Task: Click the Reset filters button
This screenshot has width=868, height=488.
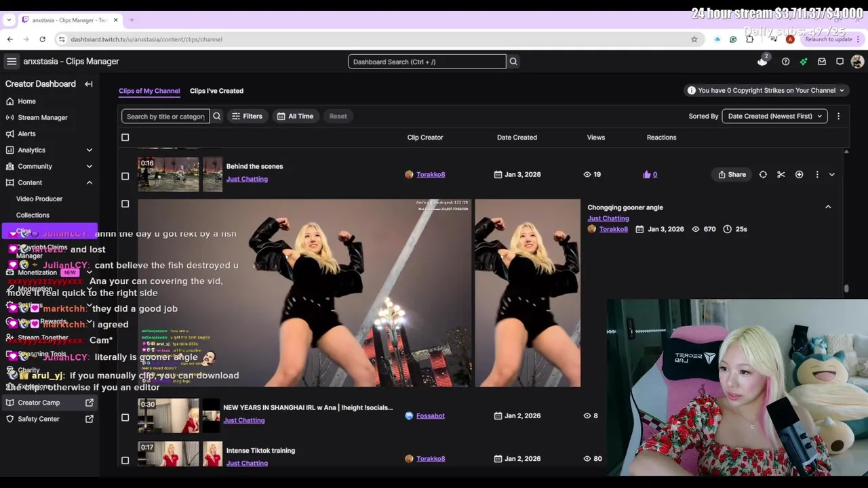Action: 338,117
